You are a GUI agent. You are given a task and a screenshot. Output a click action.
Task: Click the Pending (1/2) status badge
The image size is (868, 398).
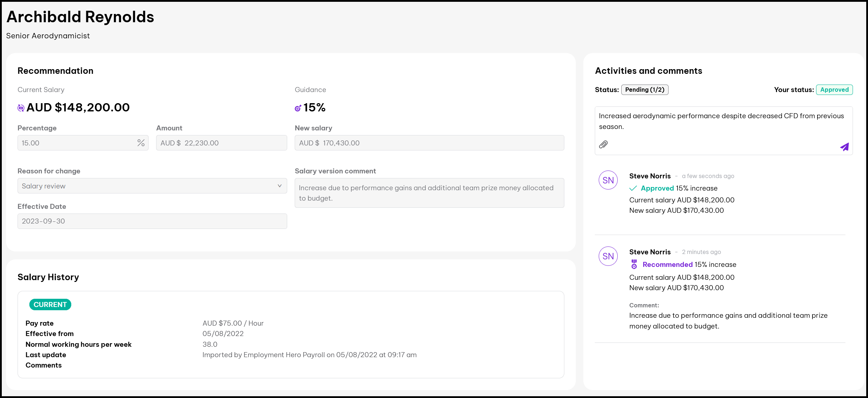coord(645,90)
